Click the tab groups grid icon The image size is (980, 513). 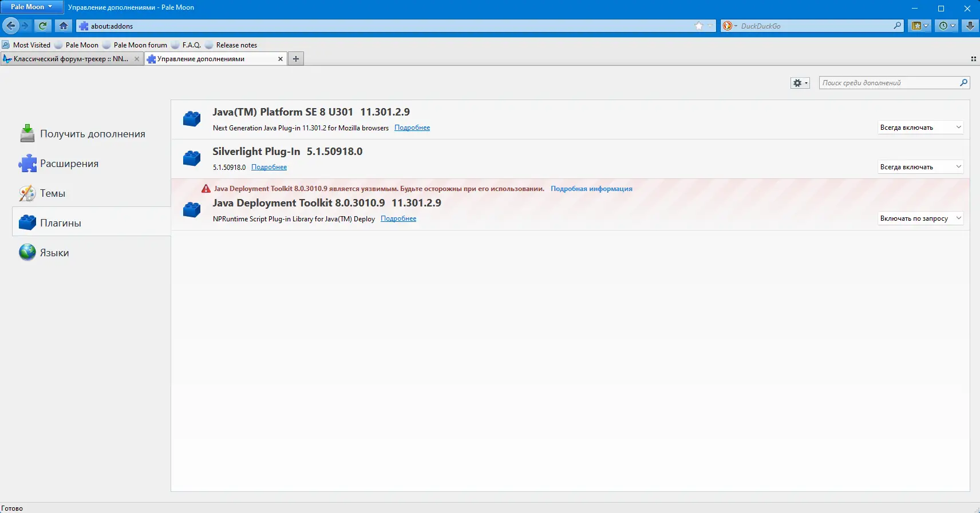(973, 59)
